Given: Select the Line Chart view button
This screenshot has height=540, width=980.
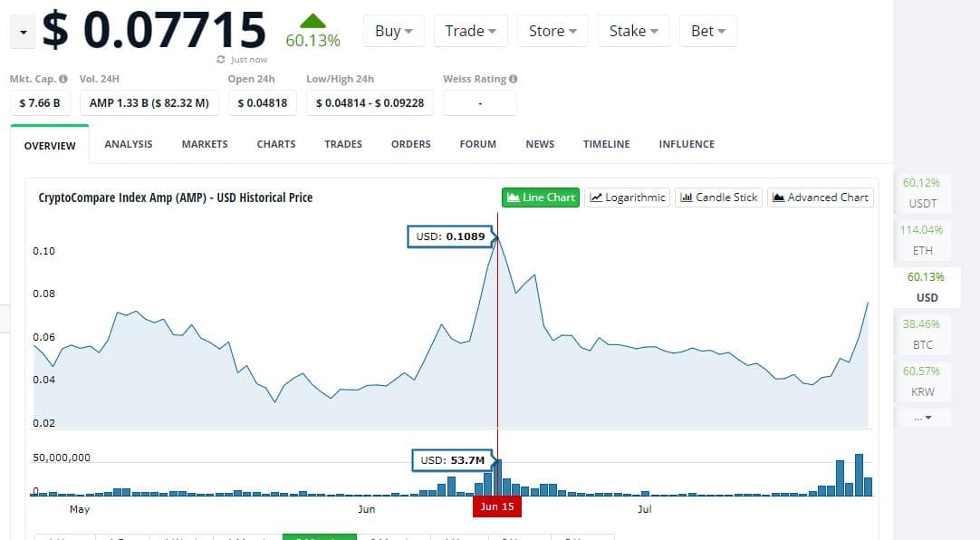Looking at the screenshot, I should point(541,198).
